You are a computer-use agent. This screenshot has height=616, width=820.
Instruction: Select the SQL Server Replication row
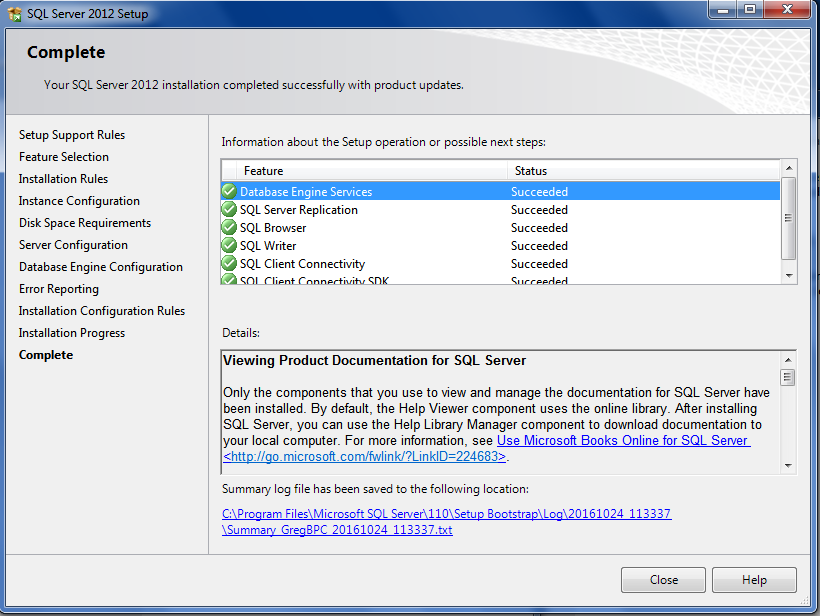(500, 210)
